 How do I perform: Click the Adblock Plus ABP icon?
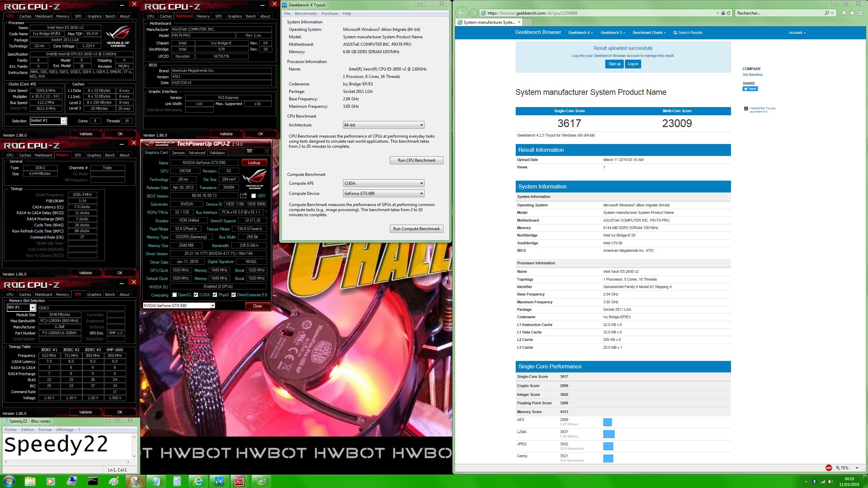coord(829,468)
